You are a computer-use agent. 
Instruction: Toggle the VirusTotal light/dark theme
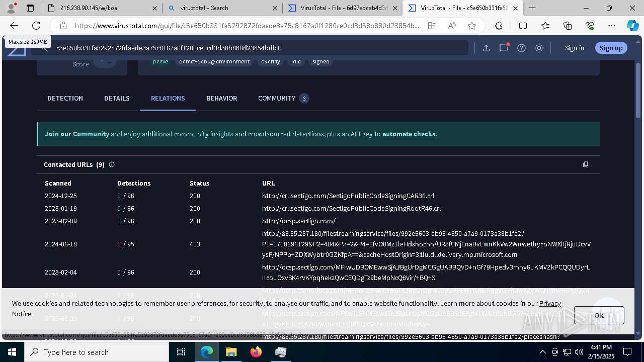tap(539, 48)
